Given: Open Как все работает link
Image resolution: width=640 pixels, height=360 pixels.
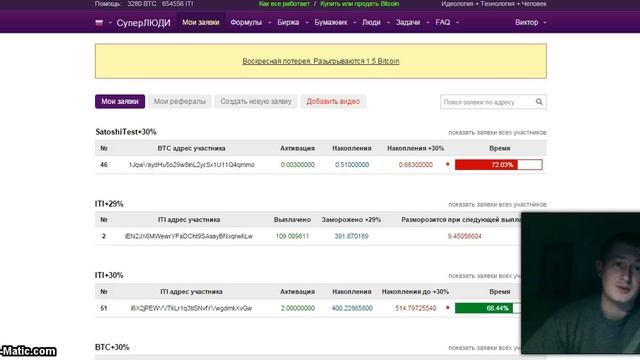Looking at the screenshot, I should pyautogui.click(x=284, y=4).
